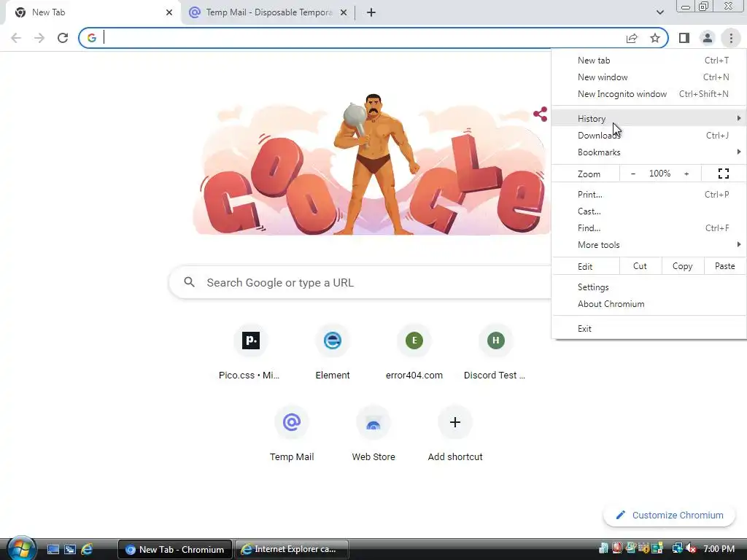Open About Chromium
This screenshot has height=560, width=747.
point(649,304)
